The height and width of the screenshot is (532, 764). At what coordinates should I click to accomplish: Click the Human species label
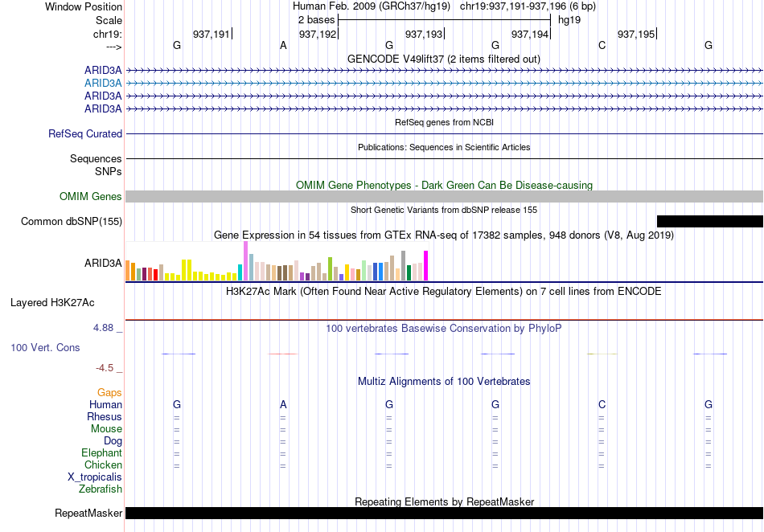[105, 405]
